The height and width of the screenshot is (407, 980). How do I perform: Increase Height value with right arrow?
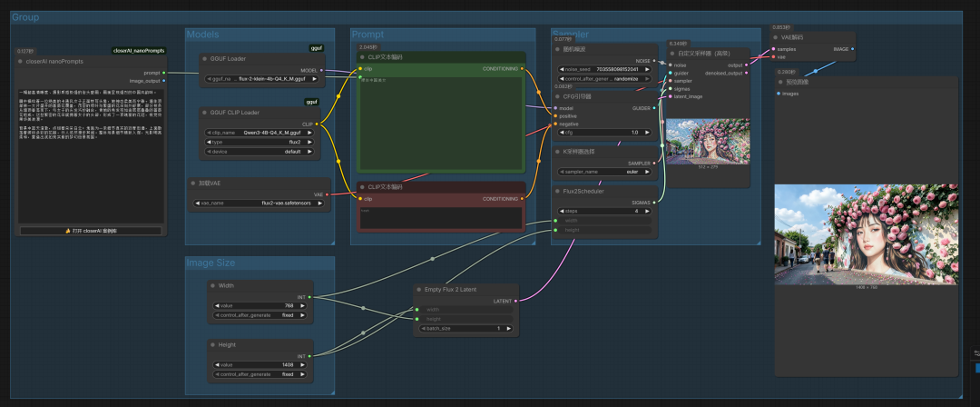tap(302, 364)
